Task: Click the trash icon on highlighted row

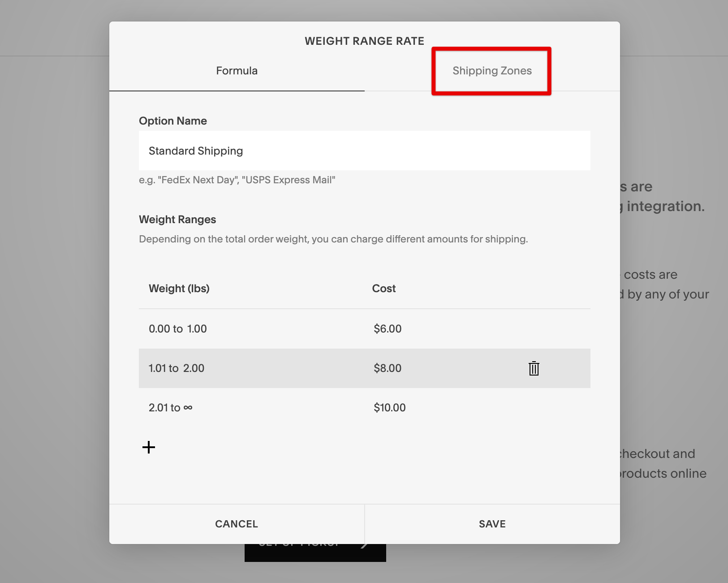Action: (x=534, y=368)
